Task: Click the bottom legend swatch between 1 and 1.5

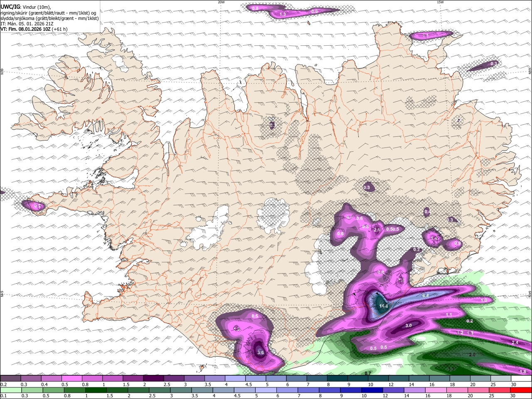Action: pyautogui.click(x=96, y=390)
